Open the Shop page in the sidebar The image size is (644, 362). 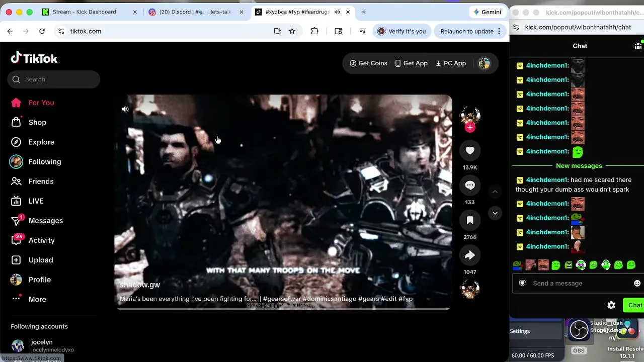pos(29,122)
